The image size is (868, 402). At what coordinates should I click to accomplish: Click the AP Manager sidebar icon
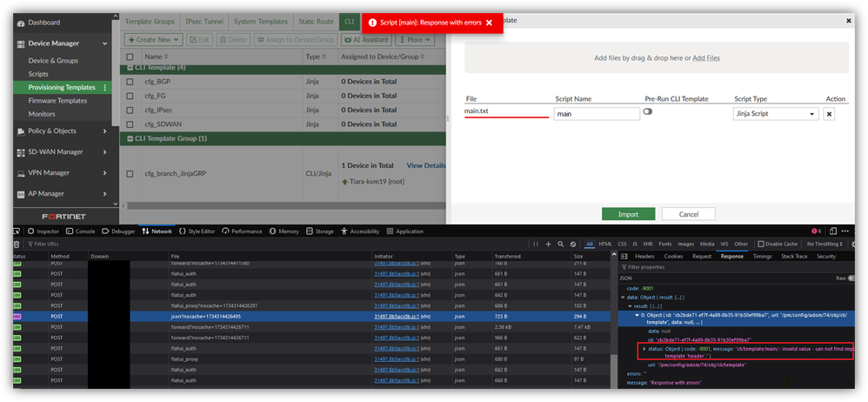(20, 194)
